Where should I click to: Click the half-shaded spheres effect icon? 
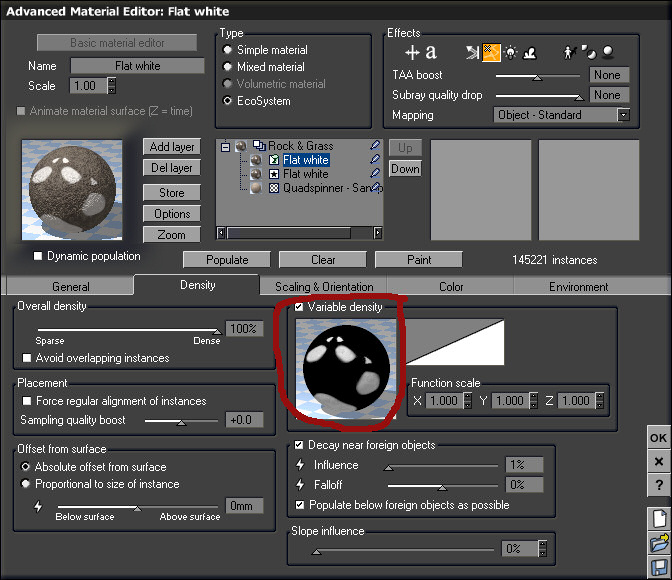tap(589, 52)
